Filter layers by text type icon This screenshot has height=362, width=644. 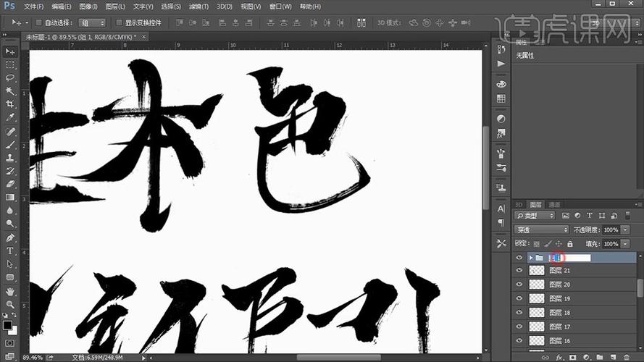pyautogui.click(x=590, y=216)
